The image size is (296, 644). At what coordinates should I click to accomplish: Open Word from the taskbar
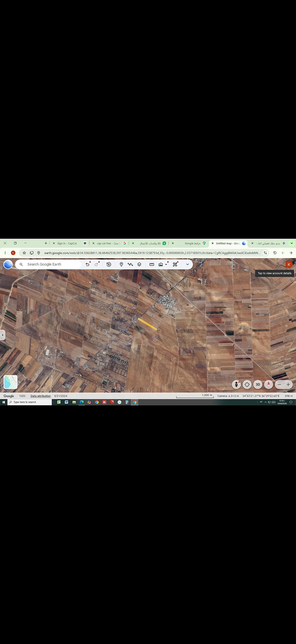coord(67,402)
